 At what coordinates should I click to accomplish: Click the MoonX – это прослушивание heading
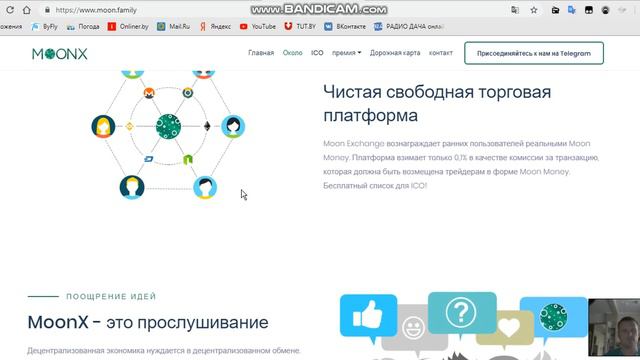coord(148,322)
